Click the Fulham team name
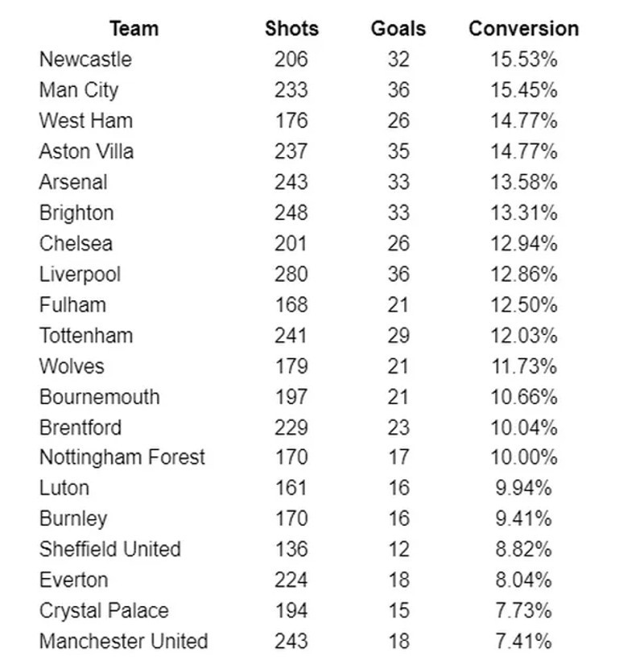This screenshot has width=644, height=669. pos(72,305)
